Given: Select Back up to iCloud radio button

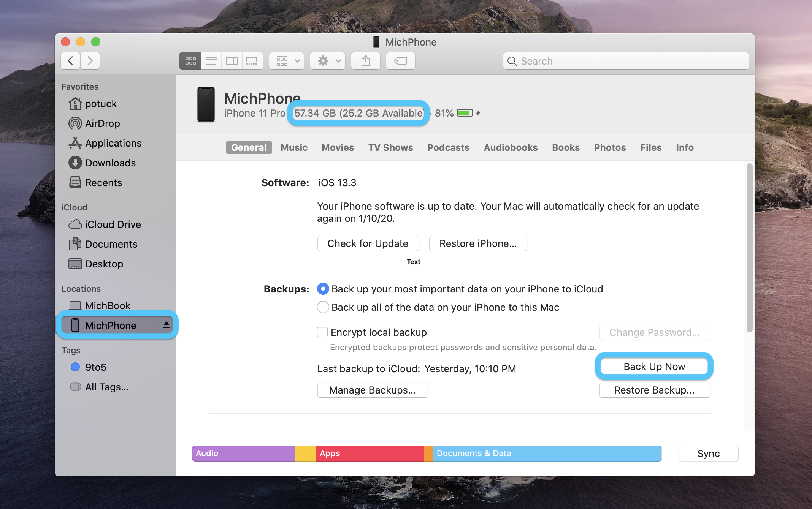Looking at the screenshot, I should [322, 289].
